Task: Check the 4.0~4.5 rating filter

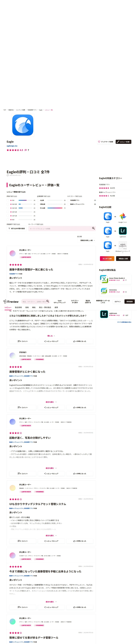Action: [x=8, y=204]
